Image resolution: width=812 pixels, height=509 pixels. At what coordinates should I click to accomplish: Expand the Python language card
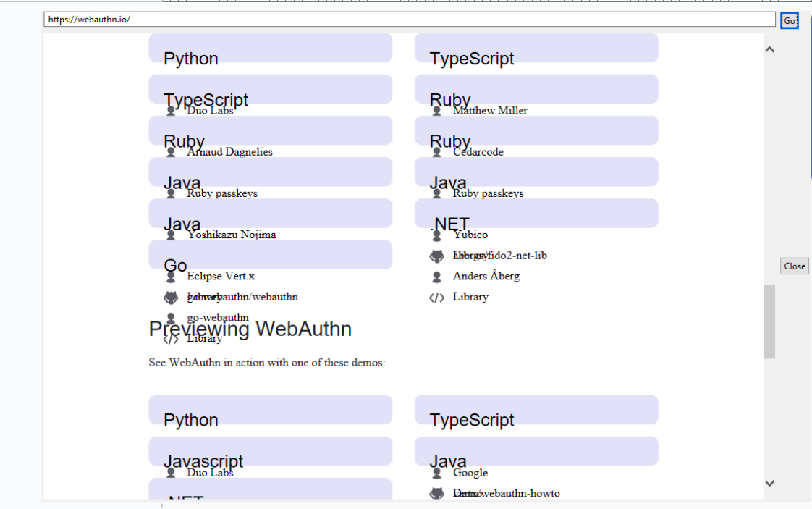[270, 48]
